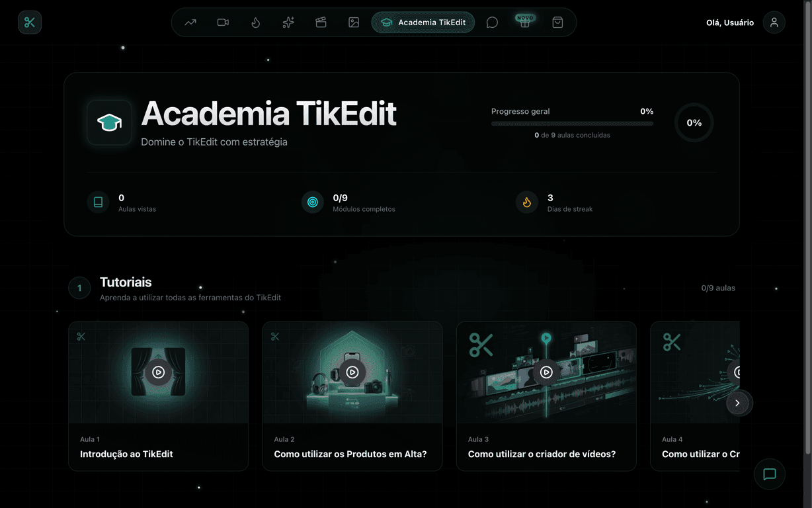Click the graduation cap academy icon
This screenshot has width=812, height=508.
(109, 122)
